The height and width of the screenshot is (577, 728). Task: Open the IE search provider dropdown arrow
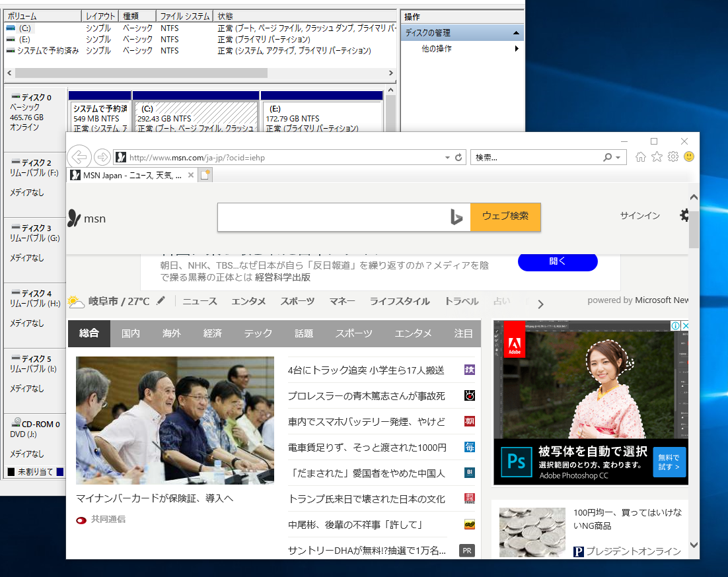(x=618, y=158)
